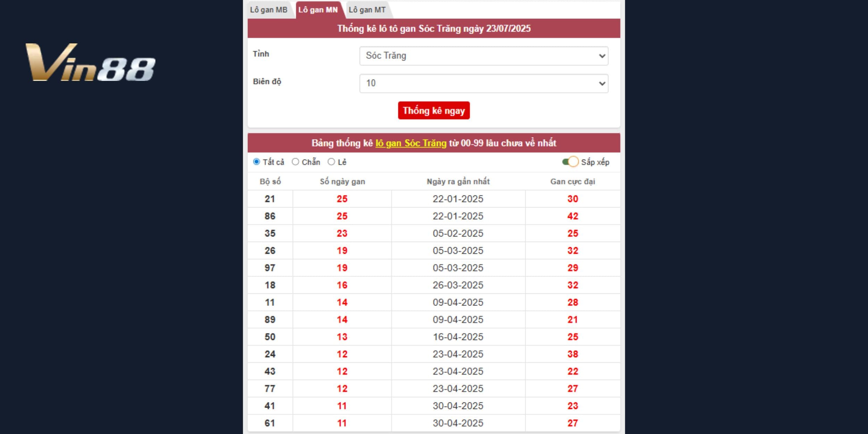Image resolution: width=868 pixels, height=434 pixels.
Task: Select number 24 in Bộ số column
Action: 270,354
